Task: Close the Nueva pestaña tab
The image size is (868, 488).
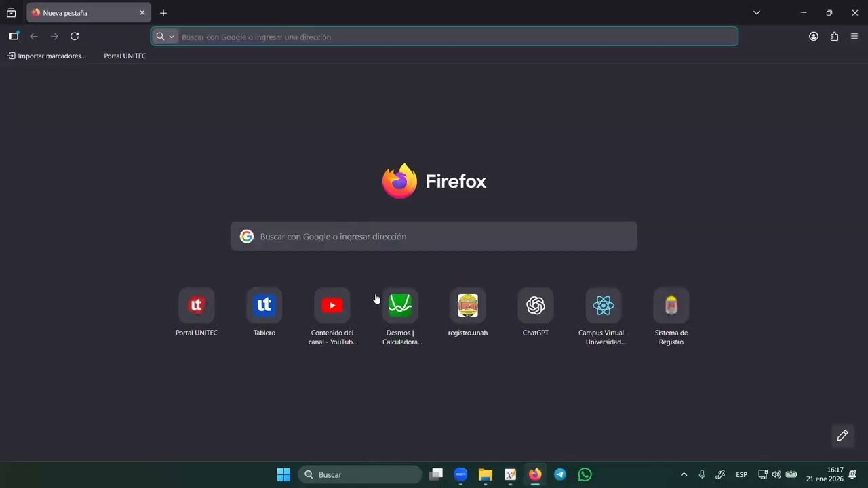Action: coord(142,13)
